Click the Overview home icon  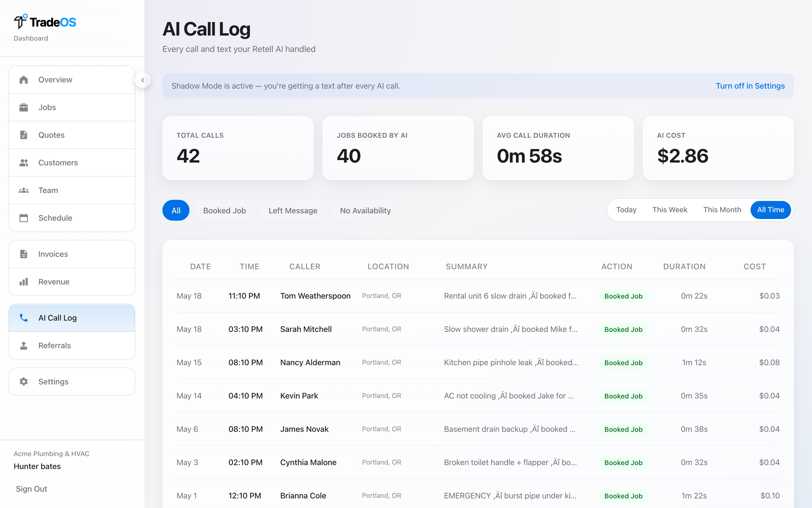pyautogui.click(x=23, y=80)
